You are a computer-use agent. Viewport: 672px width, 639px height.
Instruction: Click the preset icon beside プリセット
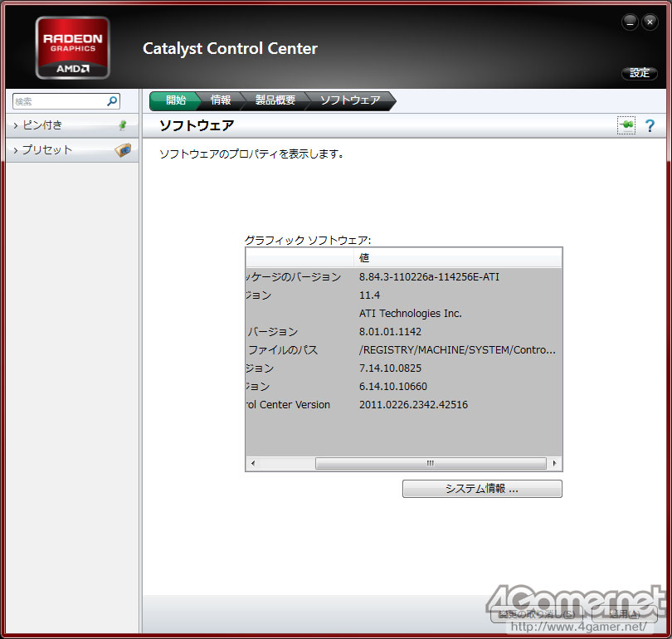click(123, 150)
